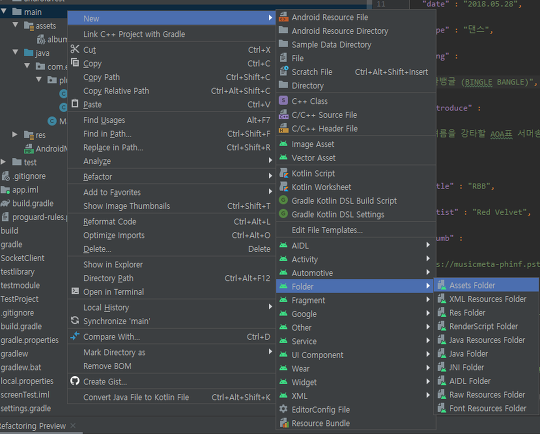Collapse the java folder tree arrow
The image size is (540, 434).
(x=15, y=52)
